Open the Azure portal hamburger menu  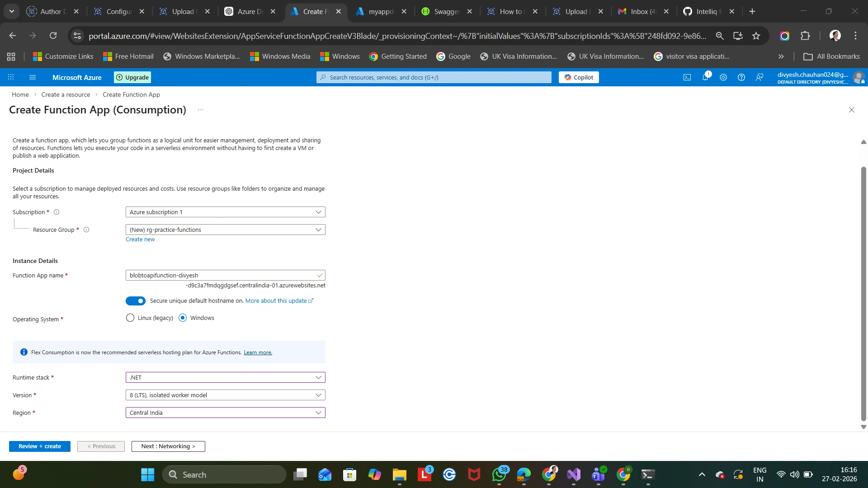click(33, 77)
